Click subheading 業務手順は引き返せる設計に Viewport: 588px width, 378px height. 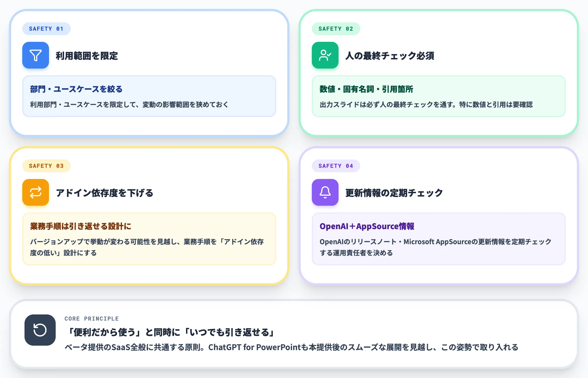tap(81, 226)
